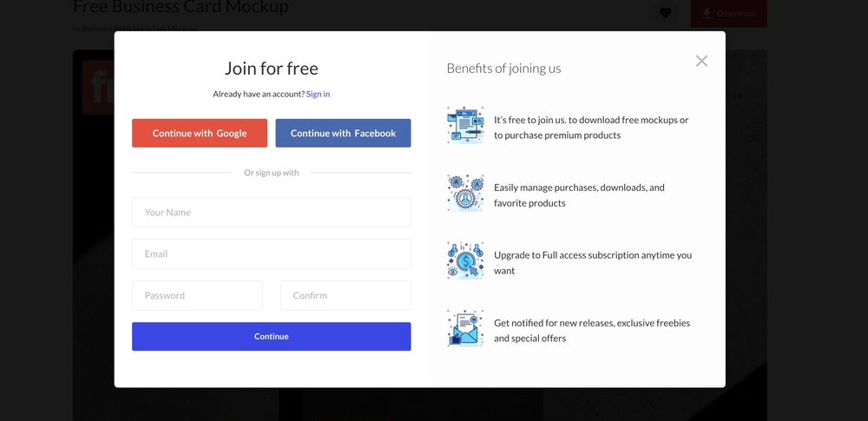Click into the Email input
868x421 pixels.
point(271,253)
